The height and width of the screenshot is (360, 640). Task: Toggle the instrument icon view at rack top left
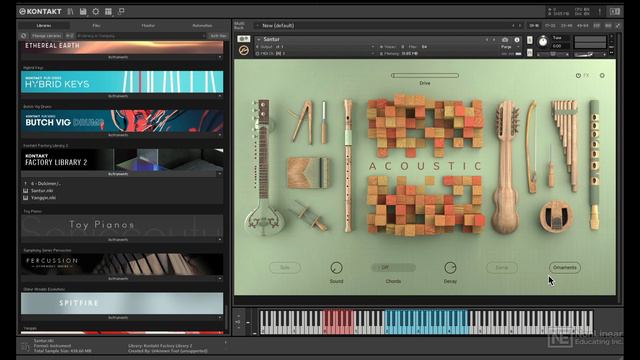244,39
